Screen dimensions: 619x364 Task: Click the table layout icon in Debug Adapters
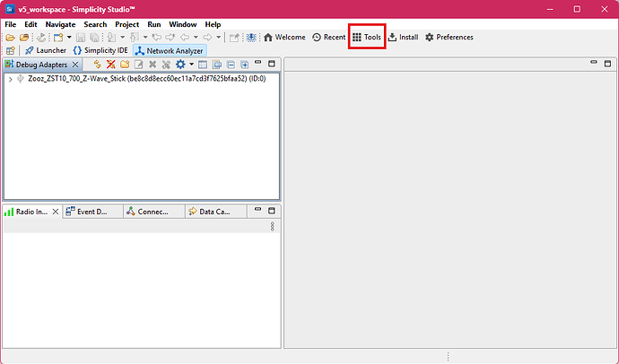203,65
